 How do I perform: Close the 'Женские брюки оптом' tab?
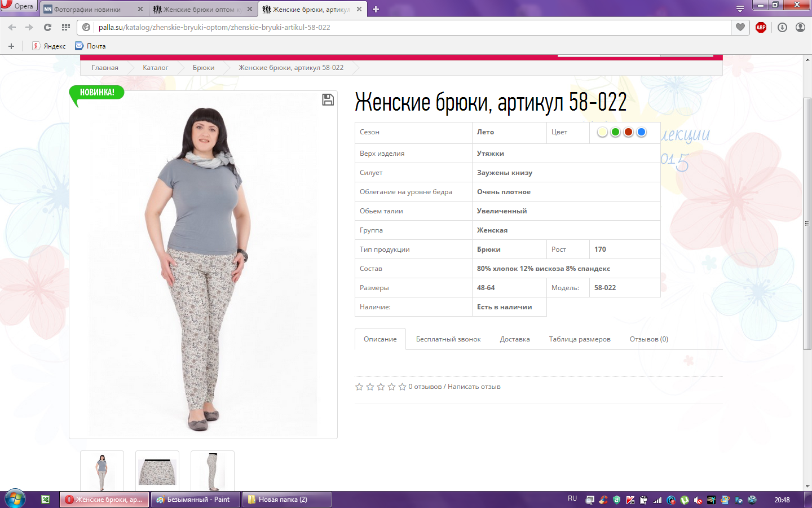tap(250, 9)
